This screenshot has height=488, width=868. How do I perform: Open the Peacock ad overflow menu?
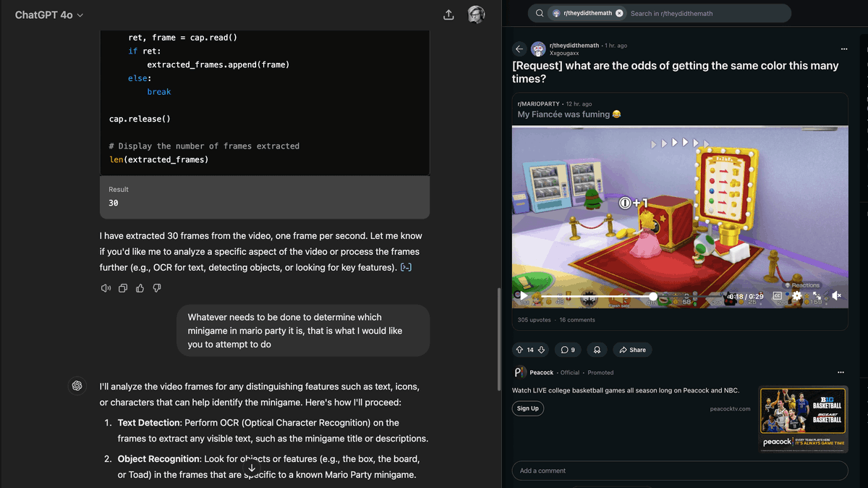click(x=841, y=372)
